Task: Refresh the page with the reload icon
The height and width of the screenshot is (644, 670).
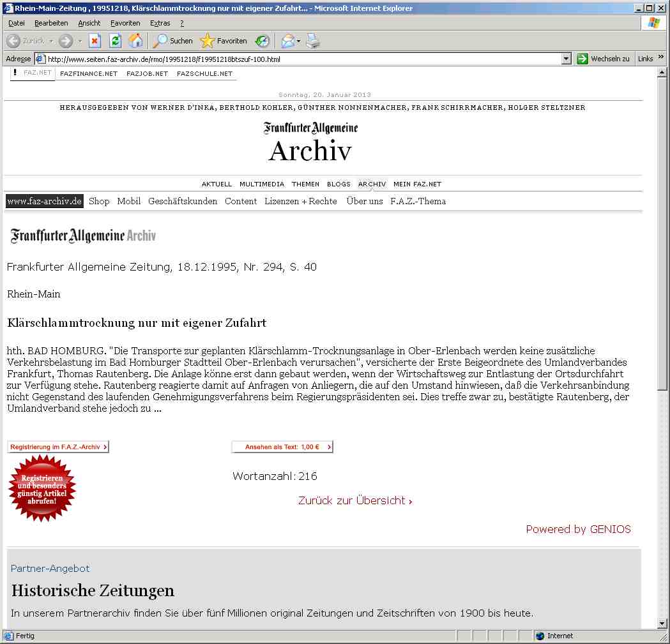Action: tap(115, 41)
